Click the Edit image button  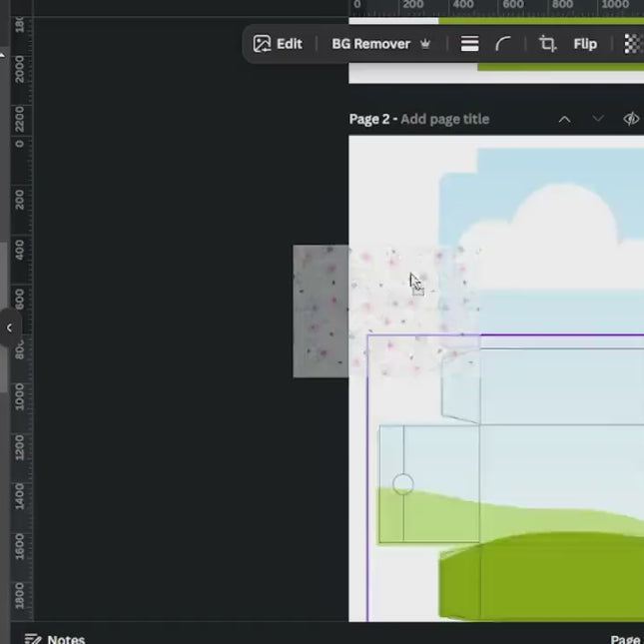(278, 44)
